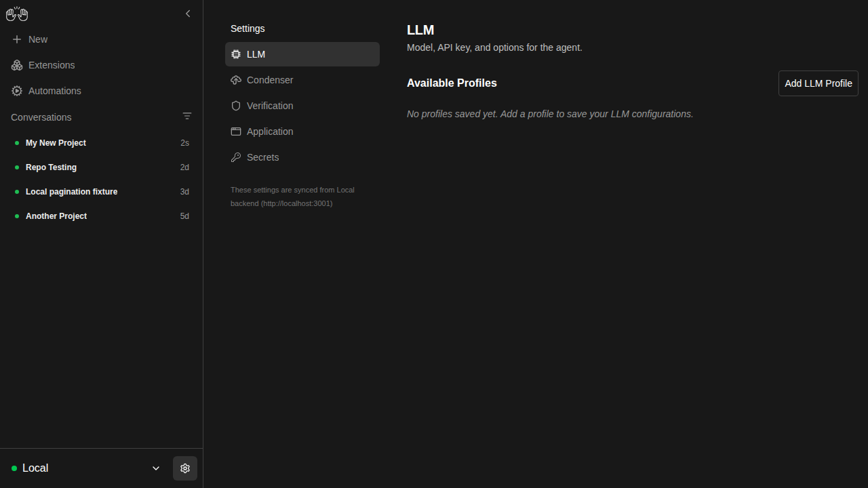This screenshot has width=868, height=488.
Task: Click the Secrets key icon
Action: coord(236,157)
